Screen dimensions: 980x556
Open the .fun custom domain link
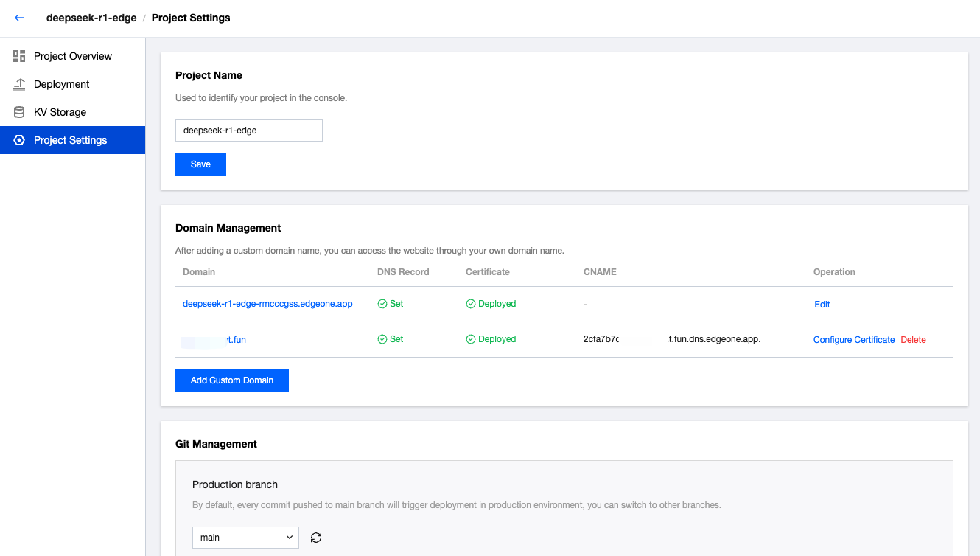tap(214, 340)
